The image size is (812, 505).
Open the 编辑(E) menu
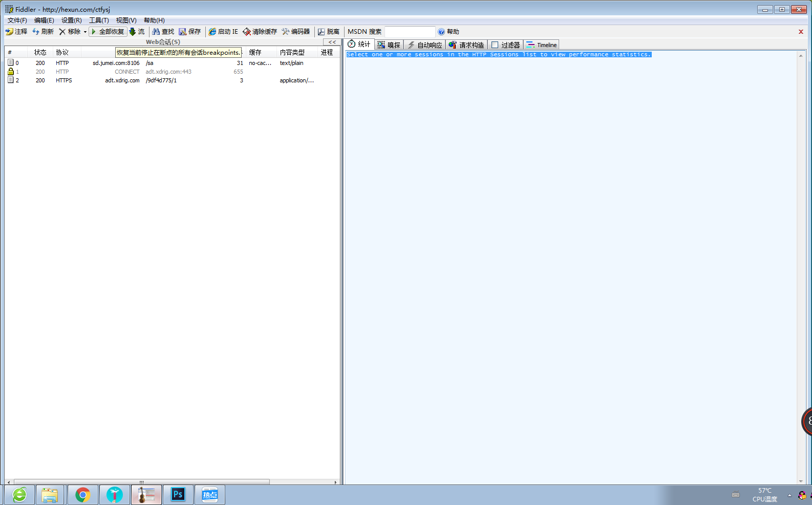(44, 20)
